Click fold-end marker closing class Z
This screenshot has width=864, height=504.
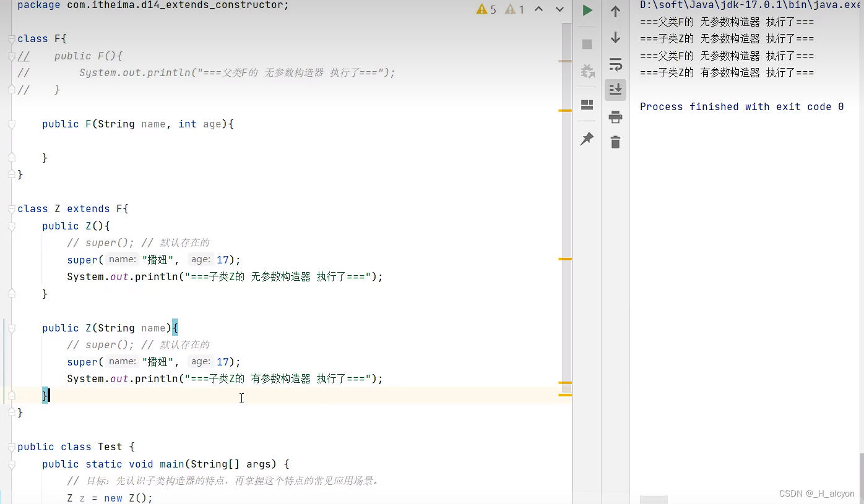tap(12, 412)
